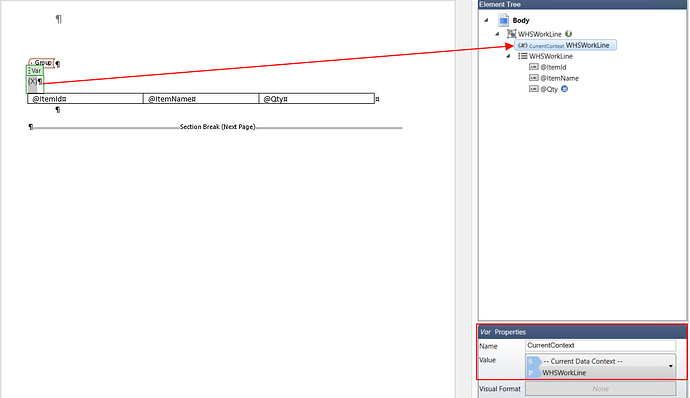Screen dimensions: 690x398
Task: Select the WHSWorkLine group label in the tree
Action: [x=540, y=34]
